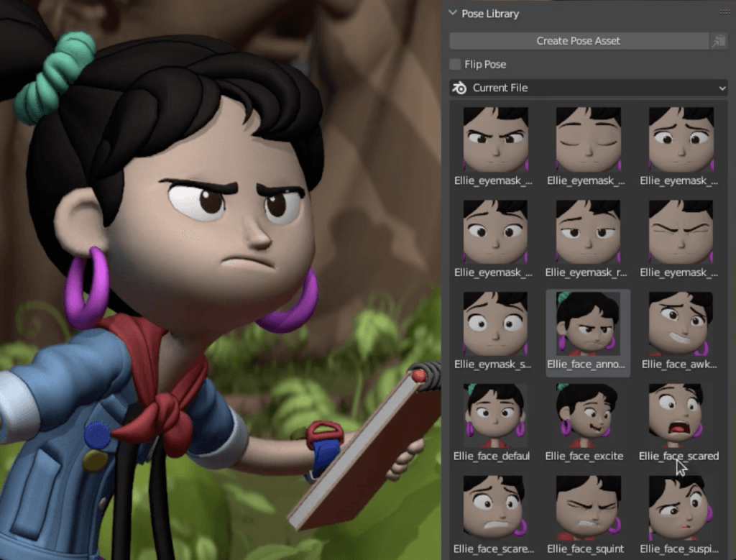Enable the Flip Pose checkbox
736x560 pixels.
455,64
